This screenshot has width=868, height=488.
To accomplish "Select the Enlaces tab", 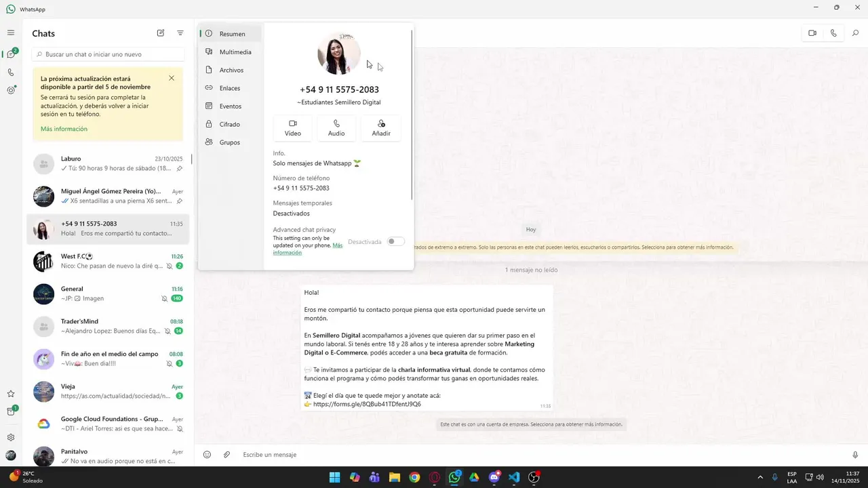I will tap(231, 88).
